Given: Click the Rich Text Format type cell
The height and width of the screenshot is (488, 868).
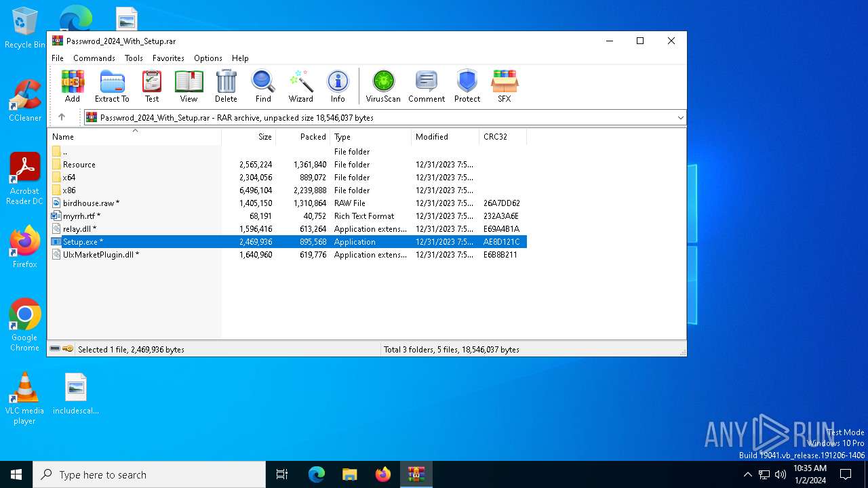Looking at the screenshot, I should [364, 216].
